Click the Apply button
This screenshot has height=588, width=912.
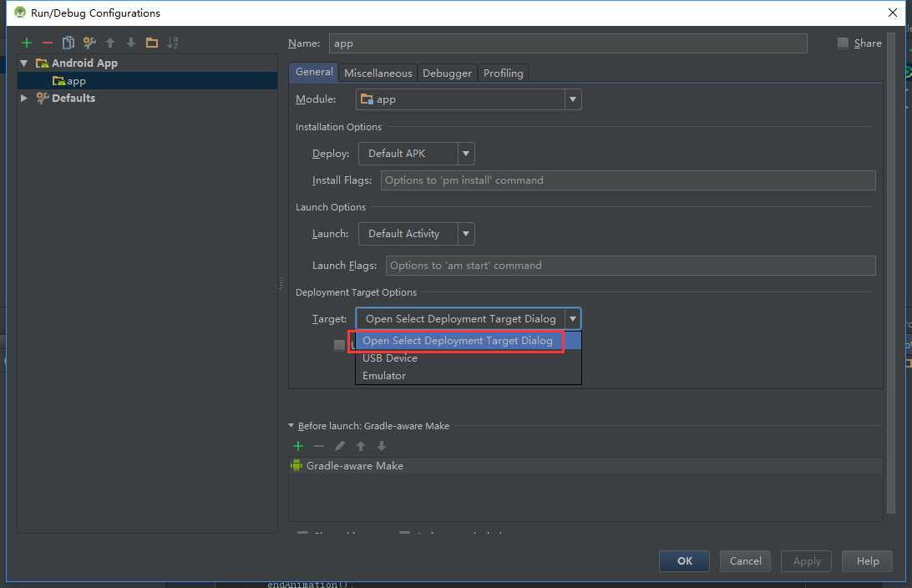[806, 561]
